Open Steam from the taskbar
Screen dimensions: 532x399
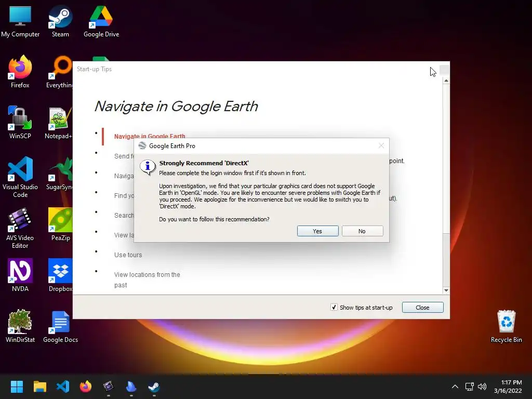pyautogui.click(x=154, y=387)
